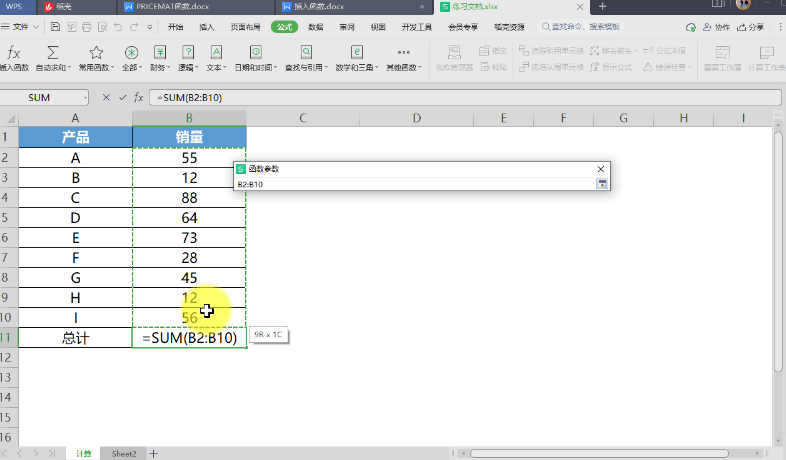Expand the AutoSum (自动求和) dropdown arrow
This screenshot has height=460, width=786.
coord(69,67)
